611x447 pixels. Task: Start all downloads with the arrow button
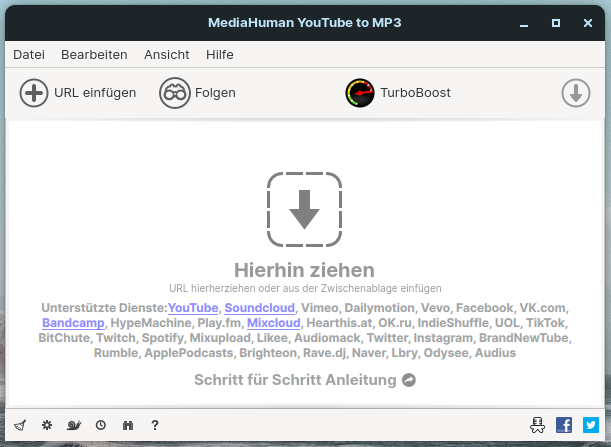point(576,93)
